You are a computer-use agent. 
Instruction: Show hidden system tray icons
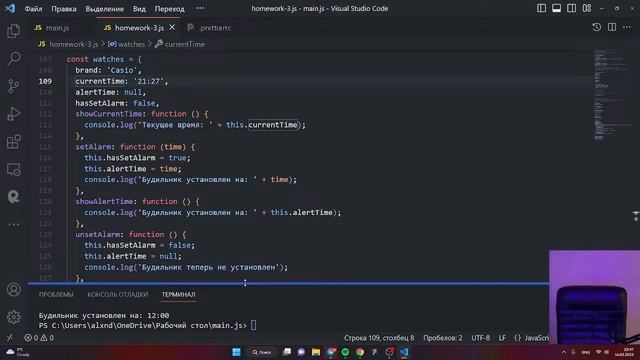point(564,352)
